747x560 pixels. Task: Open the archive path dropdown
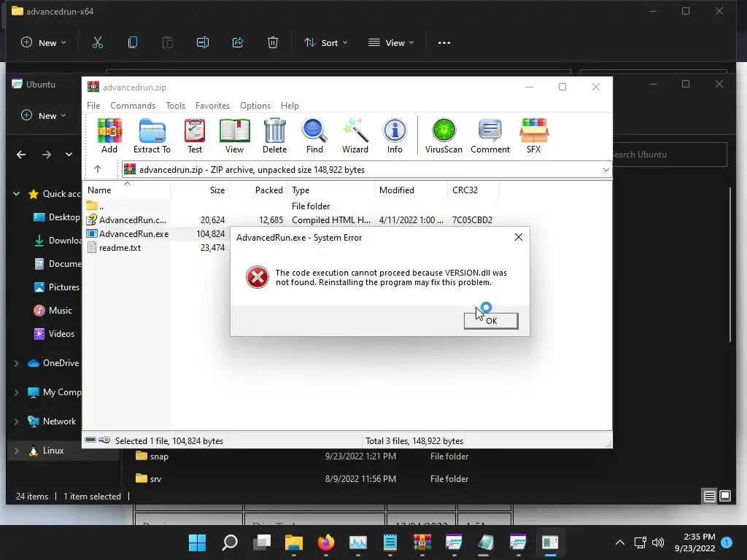pos(605,169)
